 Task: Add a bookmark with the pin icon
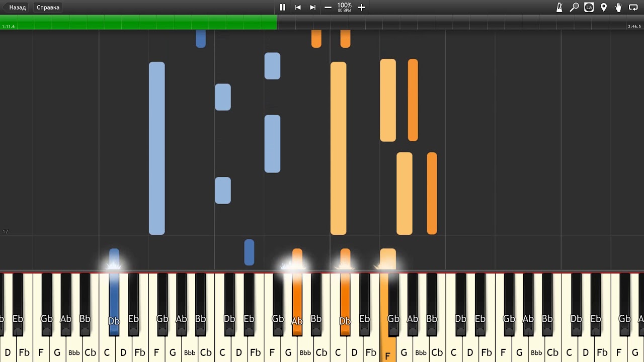(x=604, y=8)
